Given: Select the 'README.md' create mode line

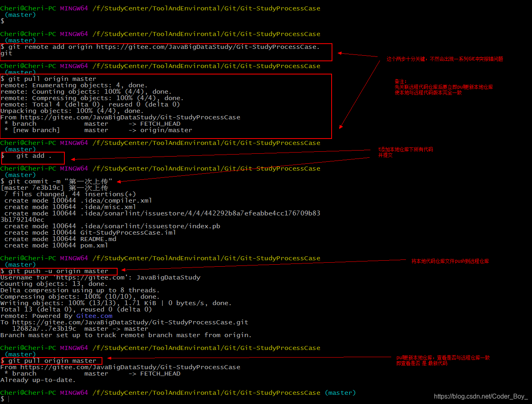Looking at the screenshot, I should [60, 239].
